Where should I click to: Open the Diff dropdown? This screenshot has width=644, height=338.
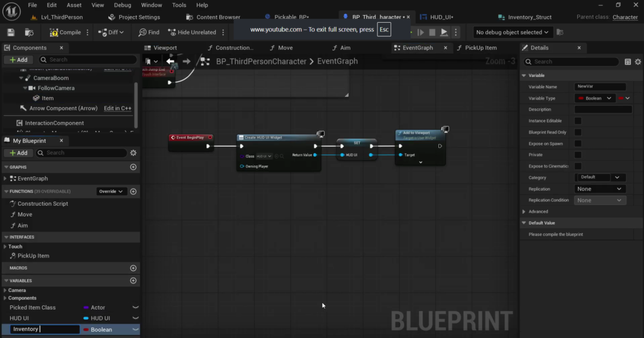(x=111, y=32)
